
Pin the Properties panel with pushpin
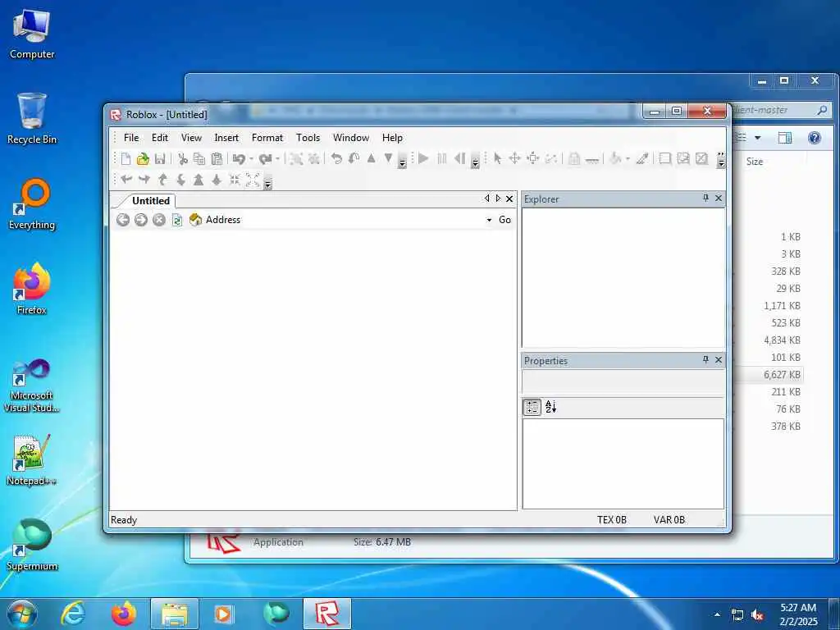tap(705, 360)
